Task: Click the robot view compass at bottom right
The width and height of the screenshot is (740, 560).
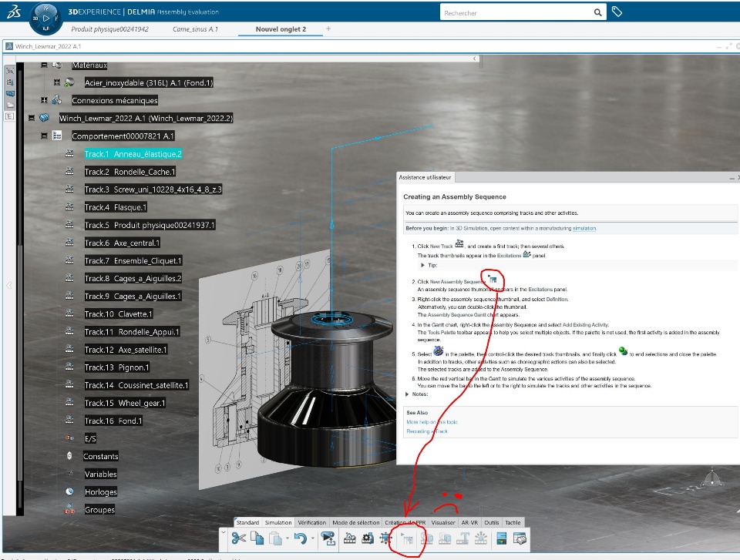Action: point(711,478)
